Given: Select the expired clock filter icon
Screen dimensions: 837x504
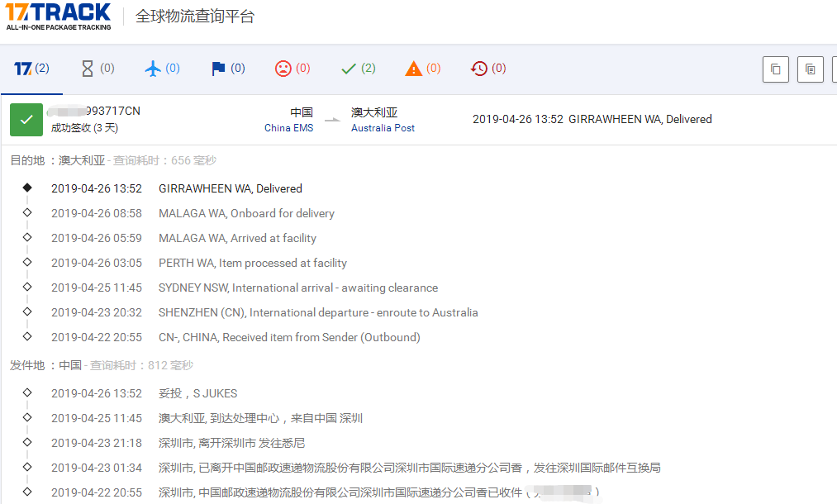Looking at the screenshot, I should [x=487, y=69].
